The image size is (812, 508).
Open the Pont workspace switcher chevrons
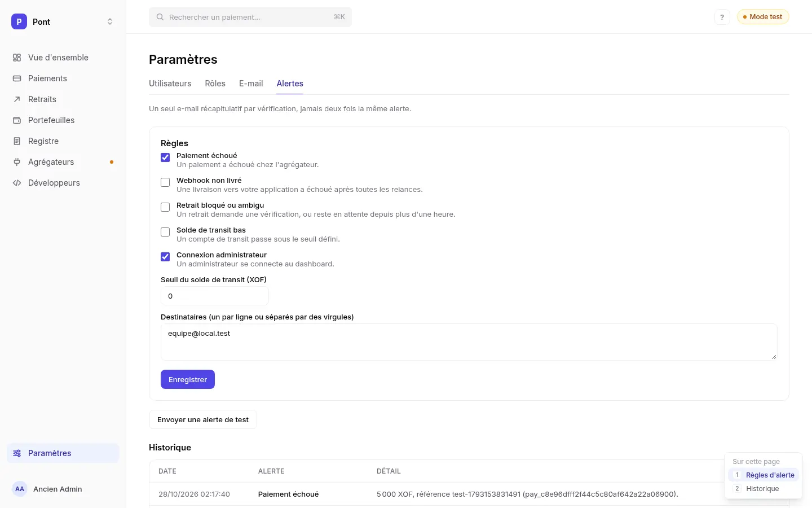point(110,21)
